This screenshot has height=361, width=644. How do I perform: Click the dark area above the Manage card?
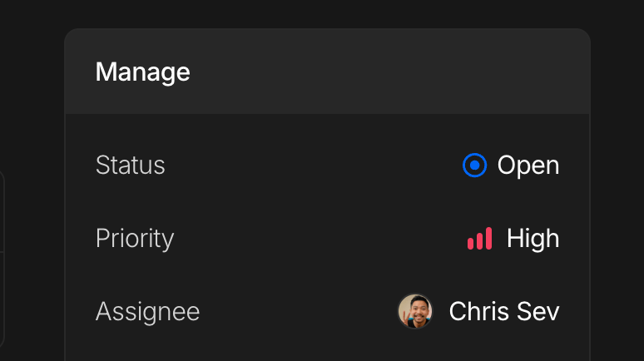(x=324, y=13)
